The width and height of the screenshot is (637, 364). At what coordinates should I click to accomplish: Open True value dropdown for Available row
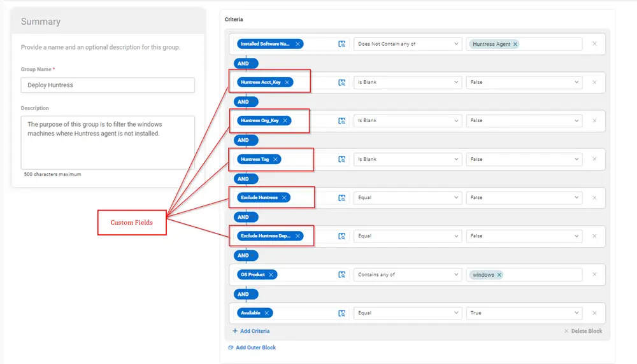pyautogui.click(x=524, y=313)
